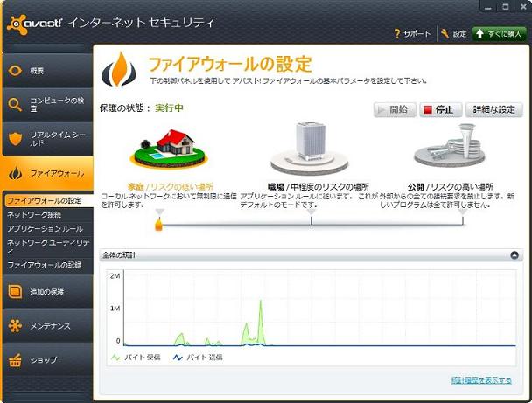
Task: Open メンテナンス section
Action: tap(47, 326)
